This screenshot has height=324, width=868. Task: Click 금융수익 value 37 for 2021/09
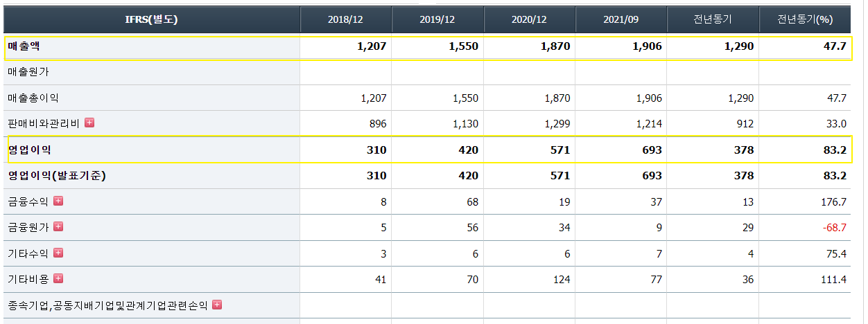(656, 201)
